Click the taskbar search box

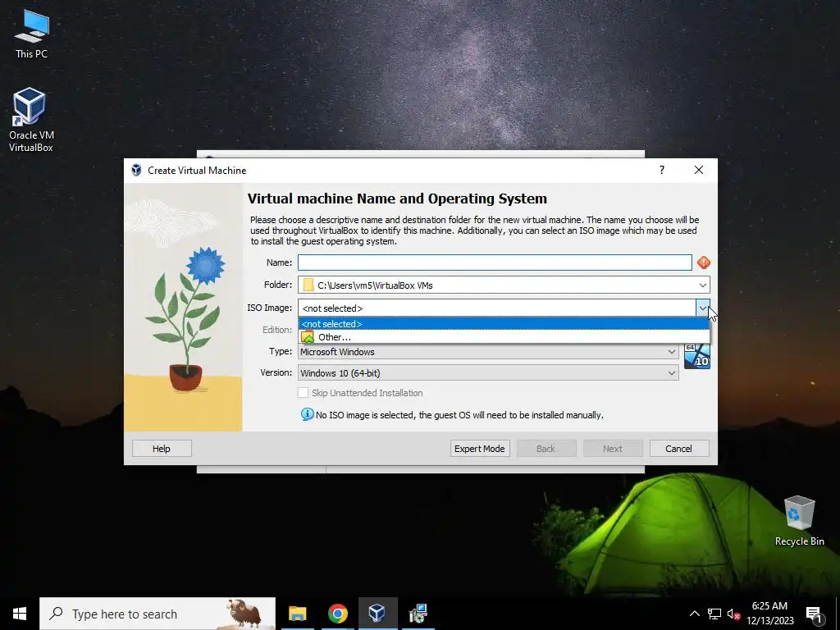[x=157, y=614]
